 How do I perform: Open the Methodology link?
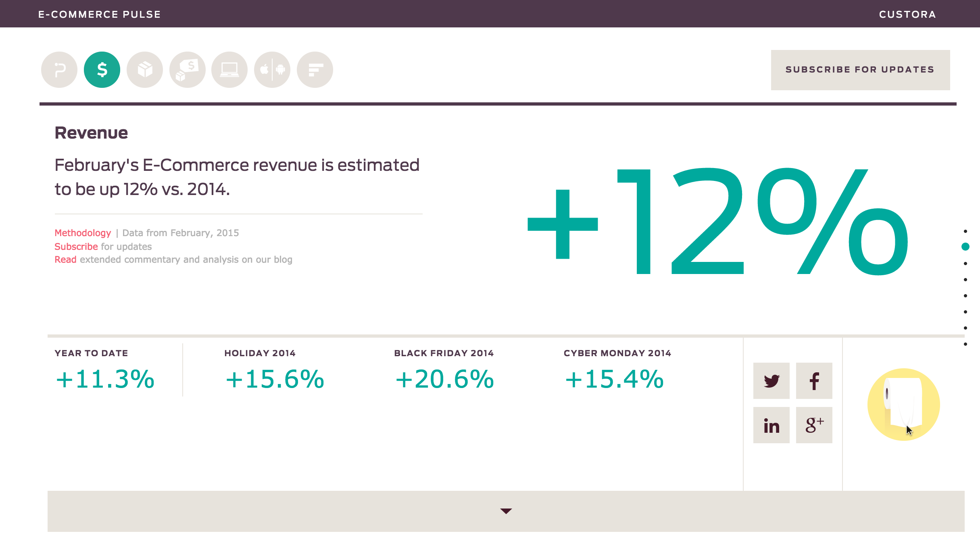click(83, 233)
